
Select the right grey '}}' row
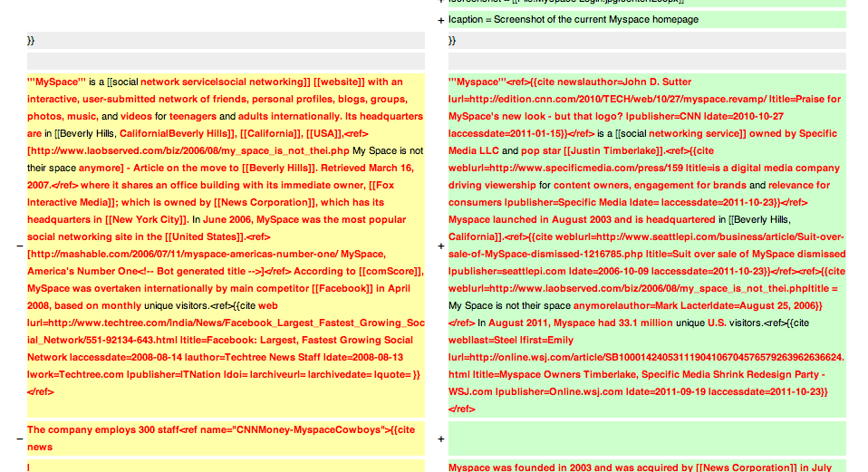647,41
